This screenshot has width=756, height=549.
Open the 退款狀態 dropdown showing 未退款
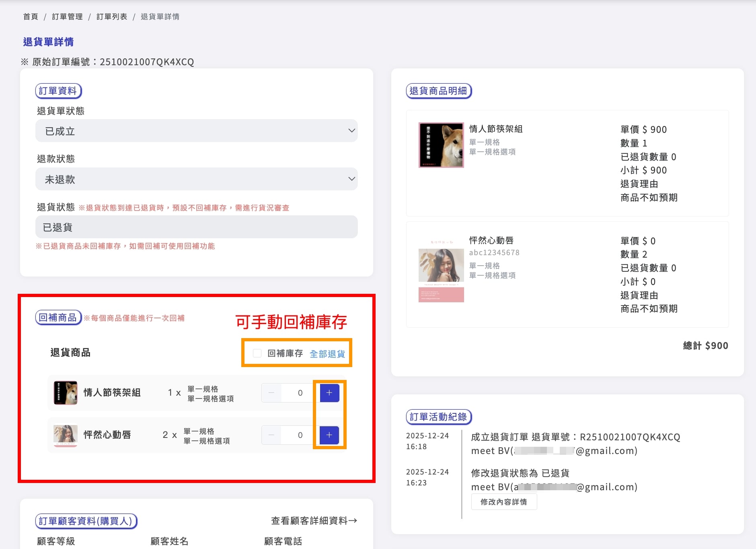point(197,179)
